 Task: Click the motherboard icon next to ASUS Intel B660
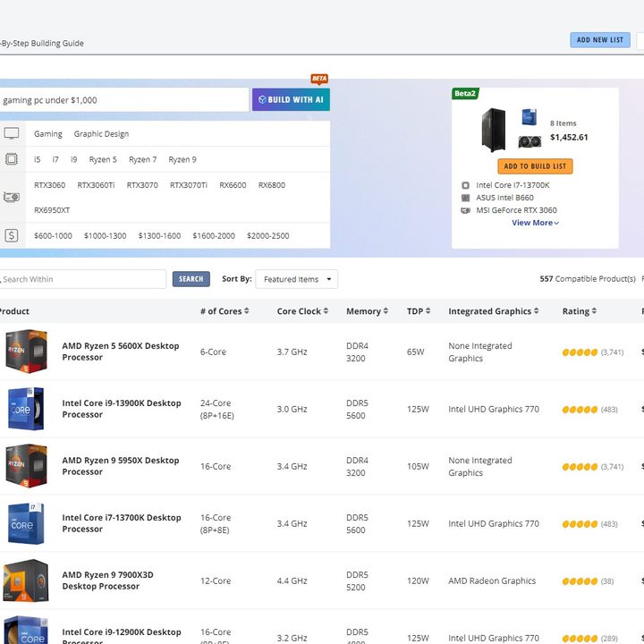[x=465, y=198]
